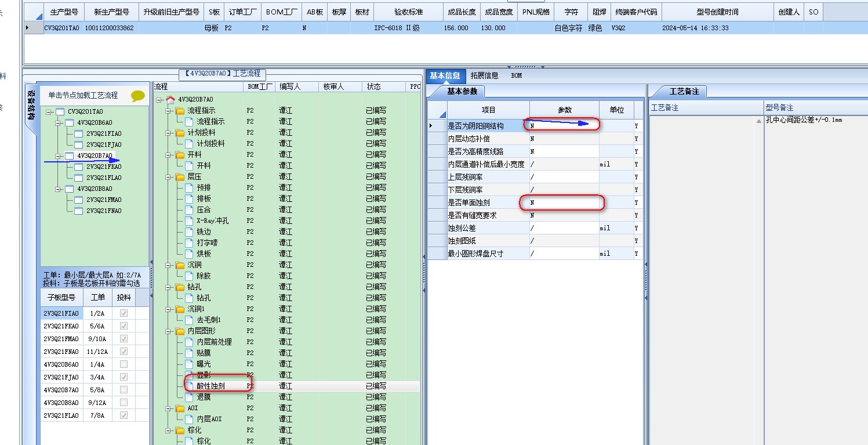Click the document icon for 预排
Screen dimensions: 868x445
189,188
